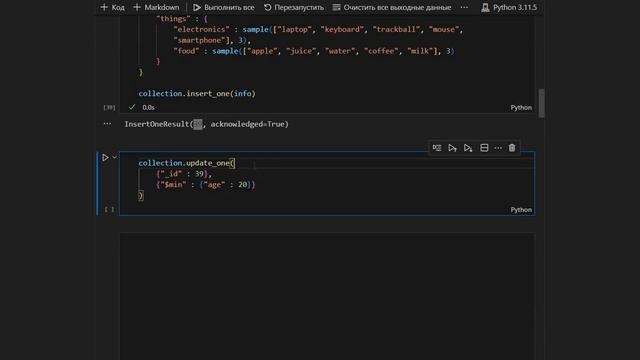Screen dimensions: 640x360
Task: Click Python language label of update_one cell
Action: [521, 209]
